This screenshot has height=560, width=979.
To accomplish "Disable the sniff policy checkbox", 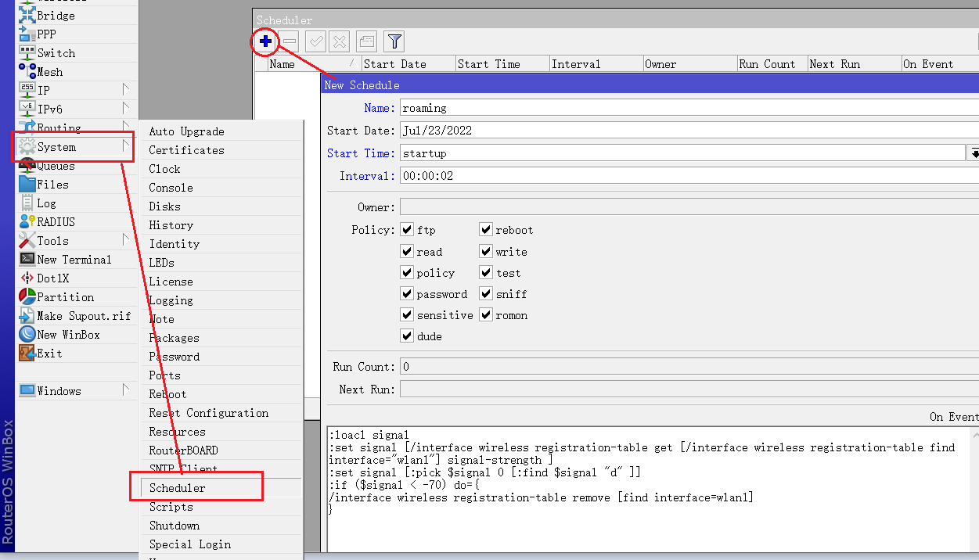I will click(486, 294).
